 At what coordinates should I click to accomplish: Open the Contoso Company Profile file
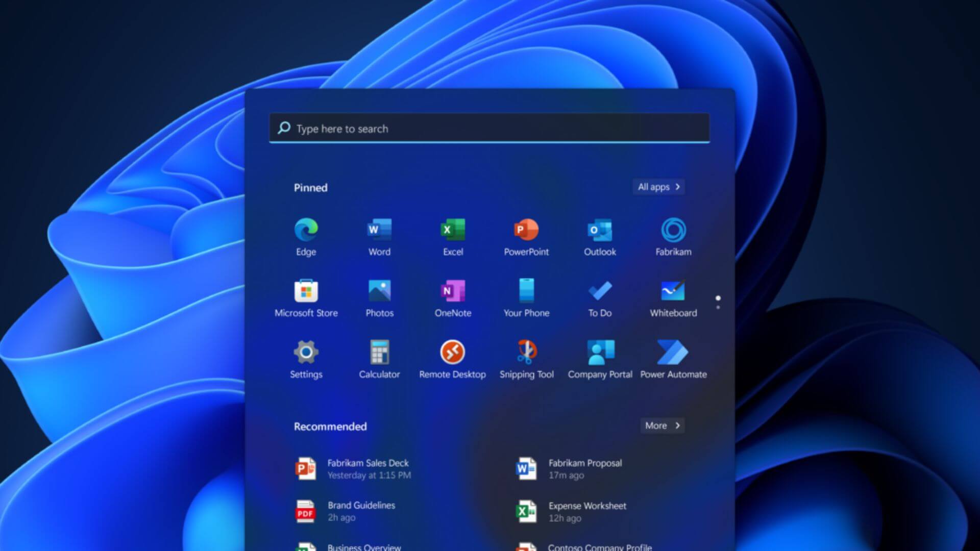click(x=584, y=546)
